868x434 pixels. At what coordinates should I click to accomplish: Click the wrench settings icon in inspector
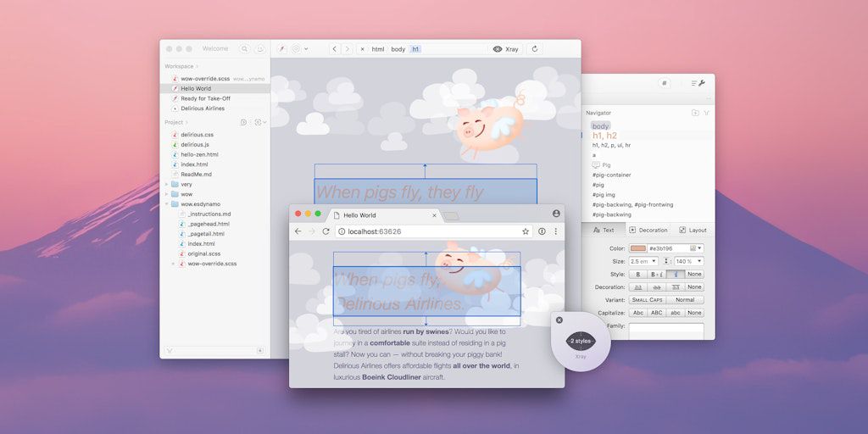701,83
